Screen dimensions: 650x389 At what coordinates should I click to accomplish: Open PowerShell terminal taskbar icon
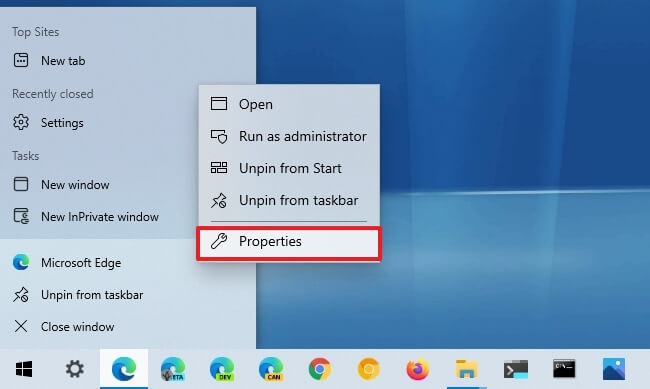515,369
